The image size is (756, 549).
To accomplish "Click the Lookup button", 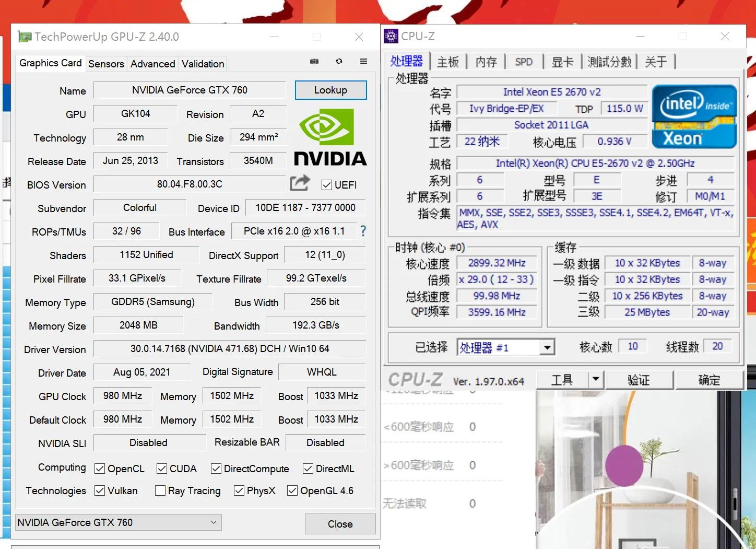I will (x=330, y=90).
